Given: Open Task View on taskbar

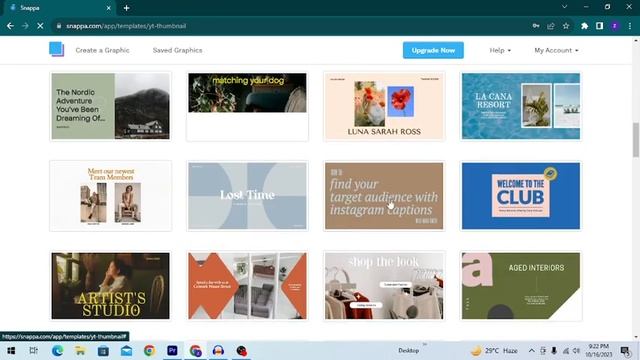Looking at the screenshot, I should [x=34, y=351].
